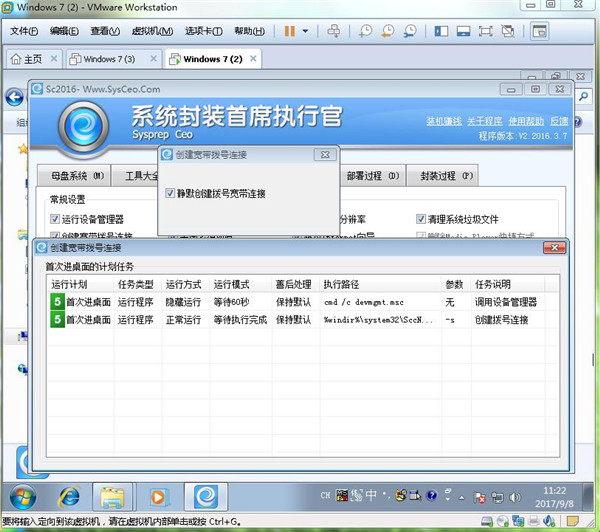Select the 创建拨号连接 task row
Screen dimensions: 600x532
302,320
